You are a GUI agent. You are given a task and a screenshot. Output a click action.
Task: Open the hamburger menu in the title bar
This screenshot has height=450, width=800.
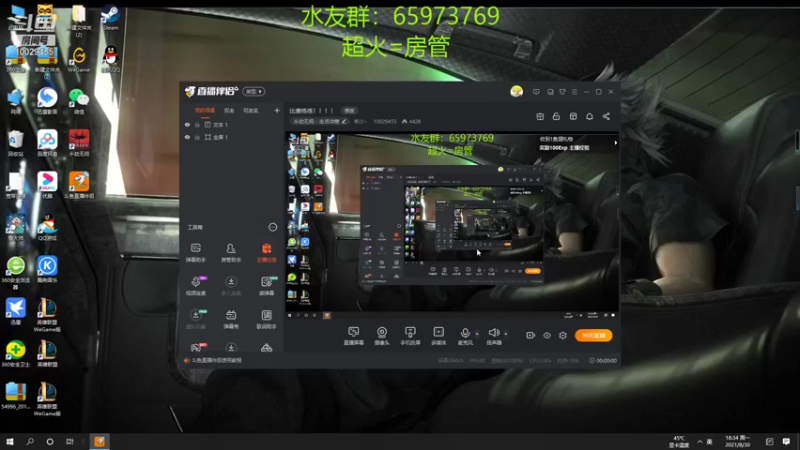click(574, 92)
